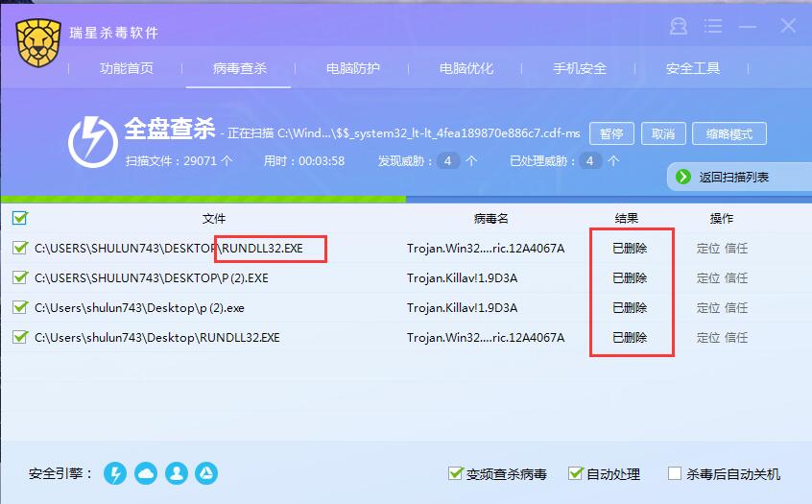This screenshot has height=504, width=812.
Task: Uncheck the Users\shulun743\Desktop\RUNDLL32.EXE row checkbox
Action: click(20, 337)
